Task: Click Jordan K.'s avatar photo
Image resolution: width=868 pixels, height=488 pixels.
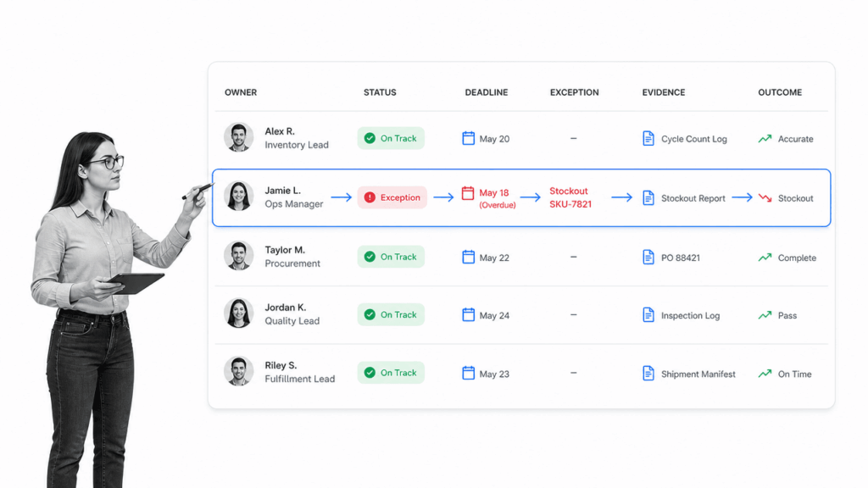Action: [238, 313]
